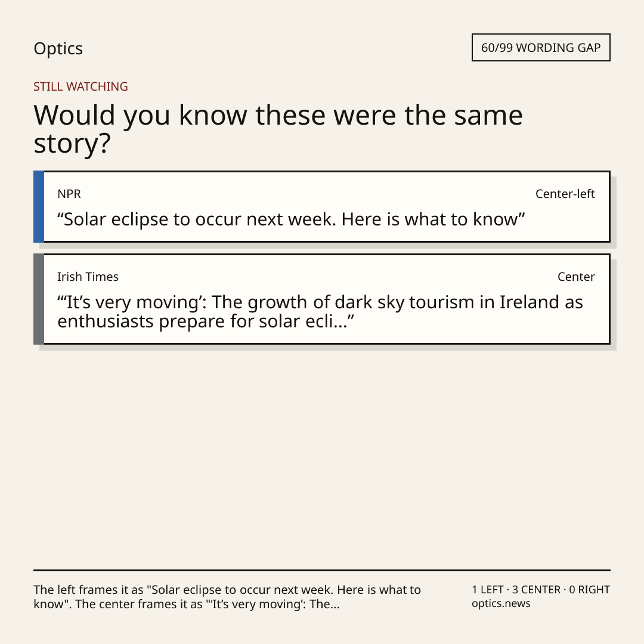Select the STILL WATCHING label

[x=80, y=86]
